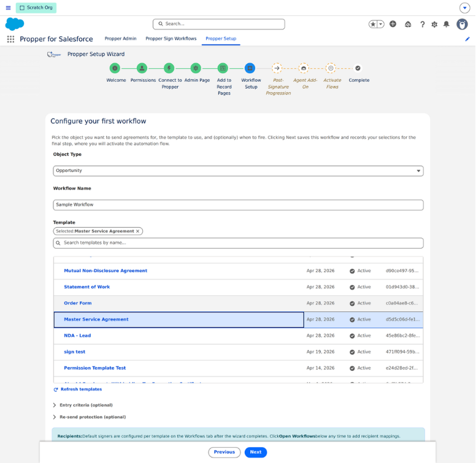This screenshot has height=463, width=476.
Task: Expand Entry criteria (optional) section
Action: tap(83, 405)
